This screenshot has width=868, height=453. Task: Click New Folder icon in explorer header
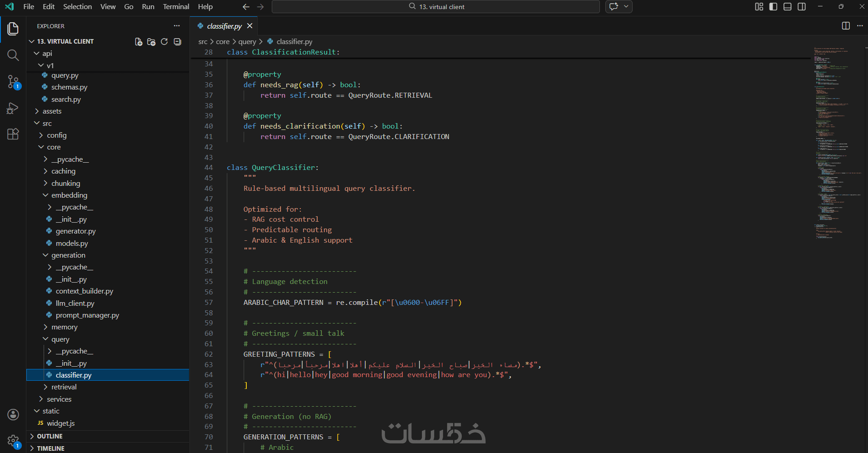[151, 42]
